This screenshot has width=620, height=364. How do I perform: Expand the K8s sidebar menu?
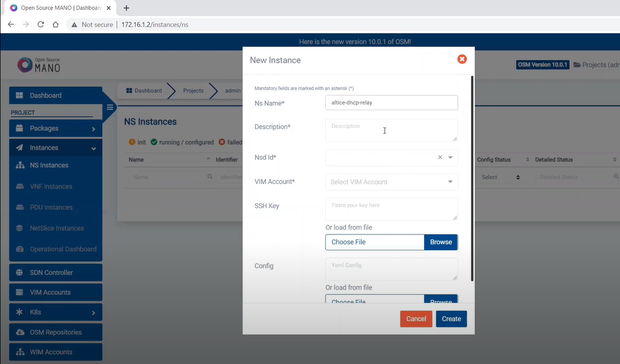pyautogui.click(x=56, y=313)
